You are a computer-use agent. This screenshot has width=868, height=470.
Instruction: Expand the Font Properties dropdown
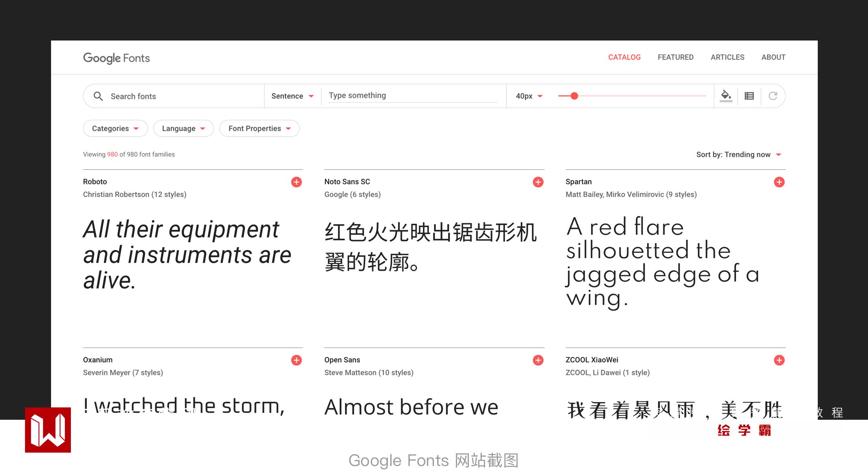pos(259,128)
